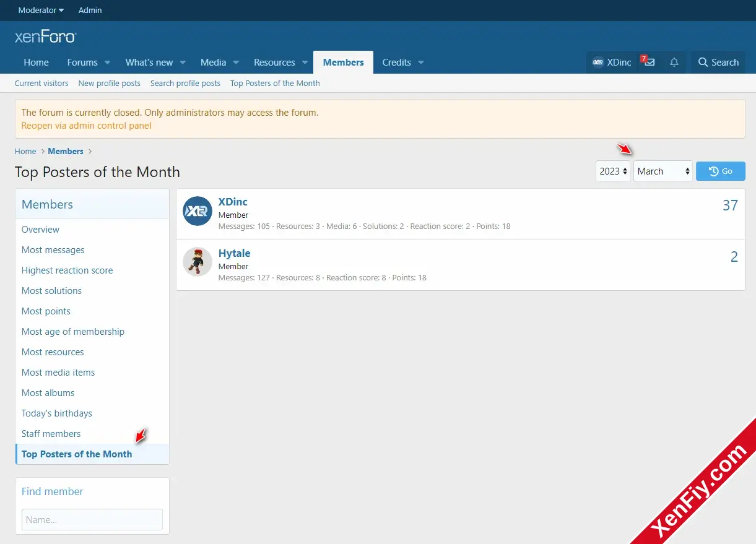Image resolution: width=756 pixels, height=544 pixels.
Task: Select the Members tab
Action: click(x=343, y=62)
